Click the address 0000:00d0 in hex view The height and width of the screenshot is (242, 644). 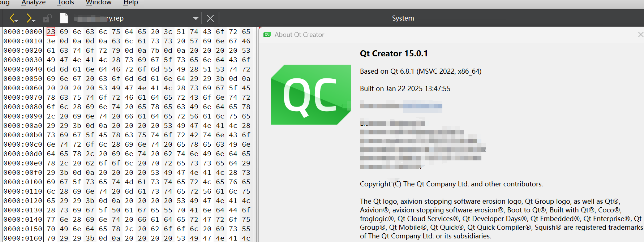[23, 154]
